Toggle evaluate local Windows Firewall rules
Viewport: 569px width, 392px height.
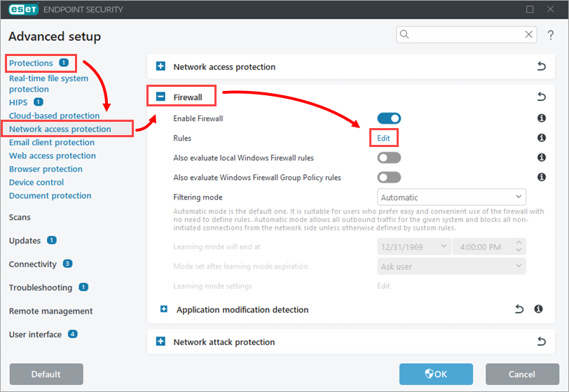(x=389, y=158)
